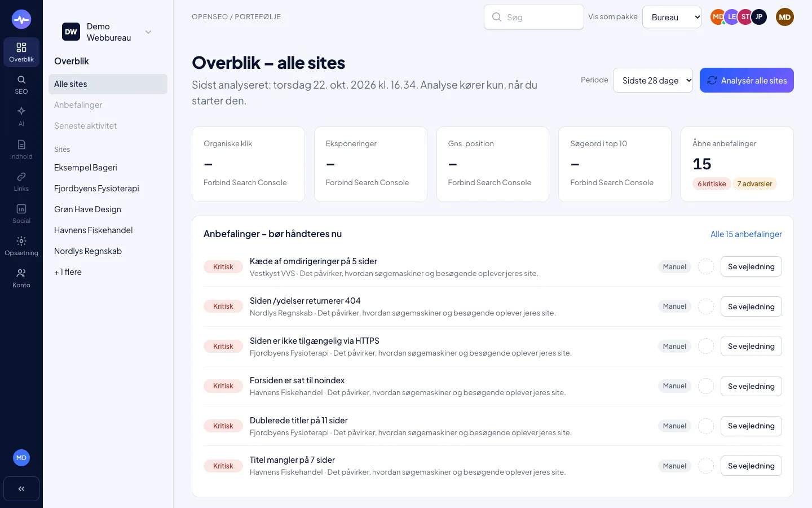Screen dimensions: 812x508
Task: Open the Gns. position card
Action: 493,164
